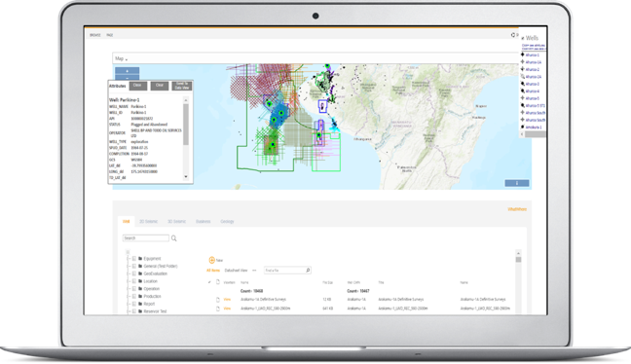
Task: Expand the Equipment tree node
Action: (x=129, y=259)
